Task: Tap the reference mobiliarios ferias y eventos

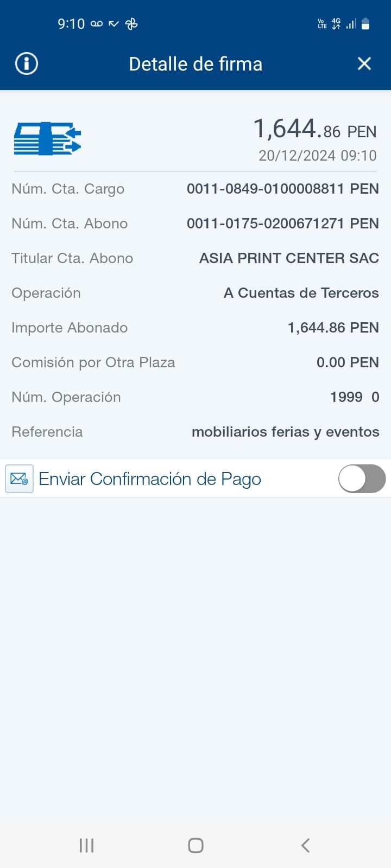Action: 285,432
